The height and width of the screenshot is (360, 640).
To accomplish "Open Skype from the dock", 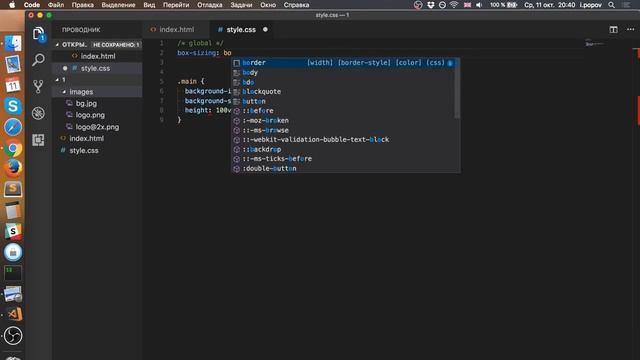I will tap(13, 106).
